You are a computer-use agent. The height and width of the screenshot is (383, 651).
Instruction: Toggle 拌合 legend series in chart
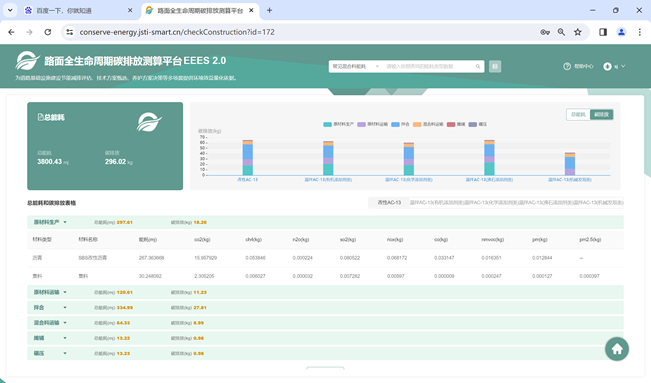(x=400, y=124)
